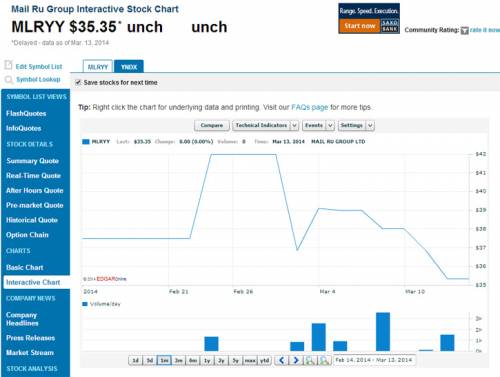Open Historical Quote in the sidebar
This screenshot has height=377, width=500.
click(32, 220)
